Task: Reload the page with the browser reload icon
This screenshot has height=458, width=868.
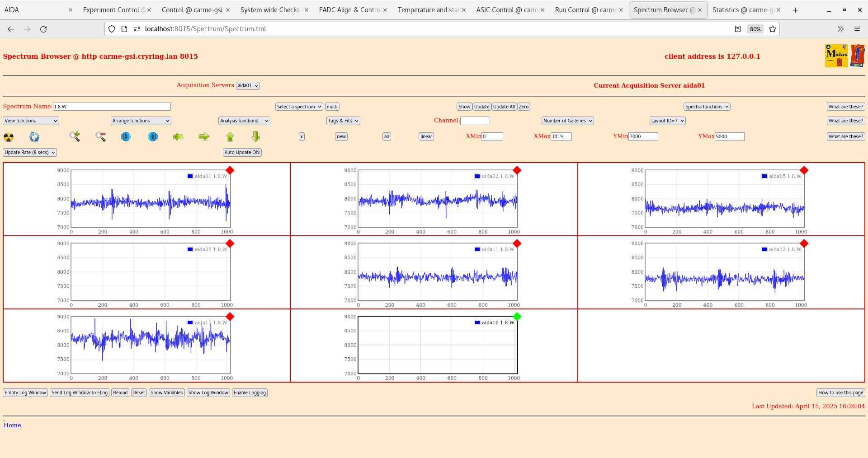Action: tap(43, 29)
